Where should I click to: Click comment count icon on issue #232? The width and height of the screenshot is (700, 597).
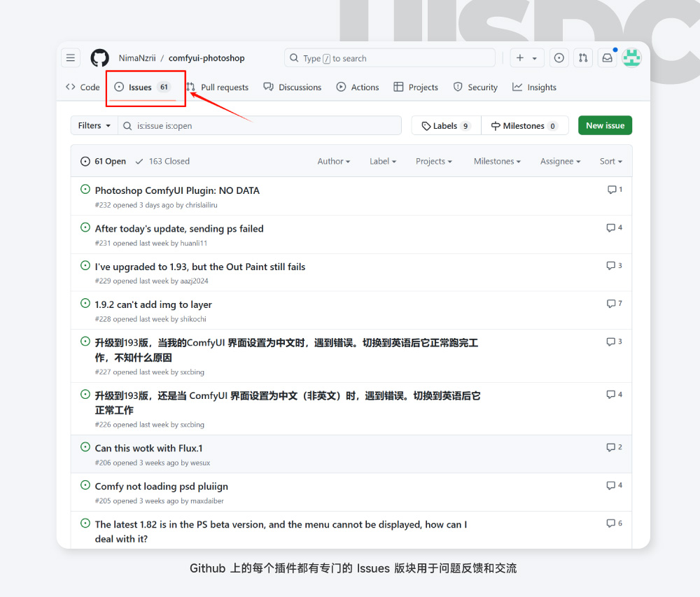click(x=615, y=190)
